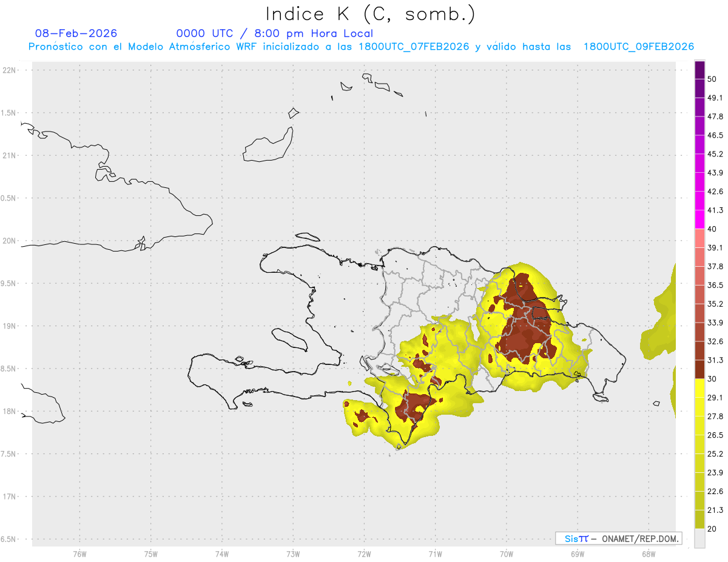Click the '21N' latitude axis label
Image resolution: width=728 pixels, height=562 pixels.
coord(9,156)
